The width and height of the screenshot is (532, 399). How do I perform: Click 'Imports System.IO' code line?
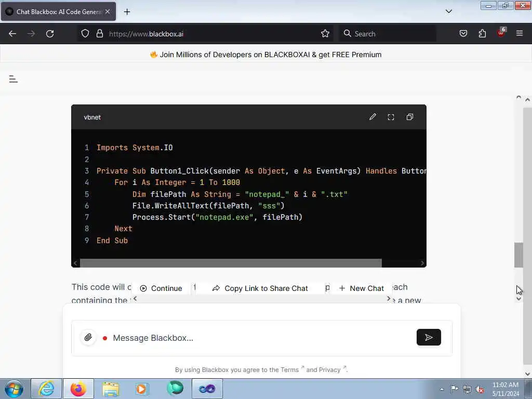coord(135,148)
